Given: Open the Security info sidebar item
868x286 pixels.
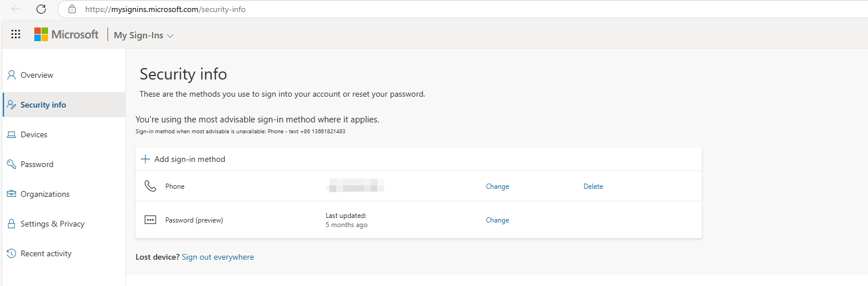Looking at the screenshot, I should [x=64, y=105].
